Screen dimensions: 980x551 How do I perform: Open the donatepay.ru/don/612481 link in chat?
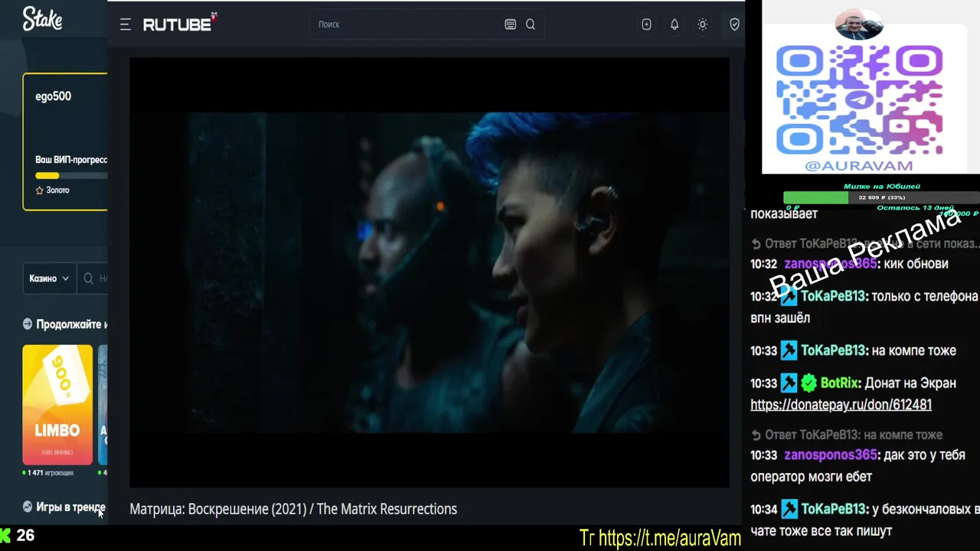pos(841,405)
